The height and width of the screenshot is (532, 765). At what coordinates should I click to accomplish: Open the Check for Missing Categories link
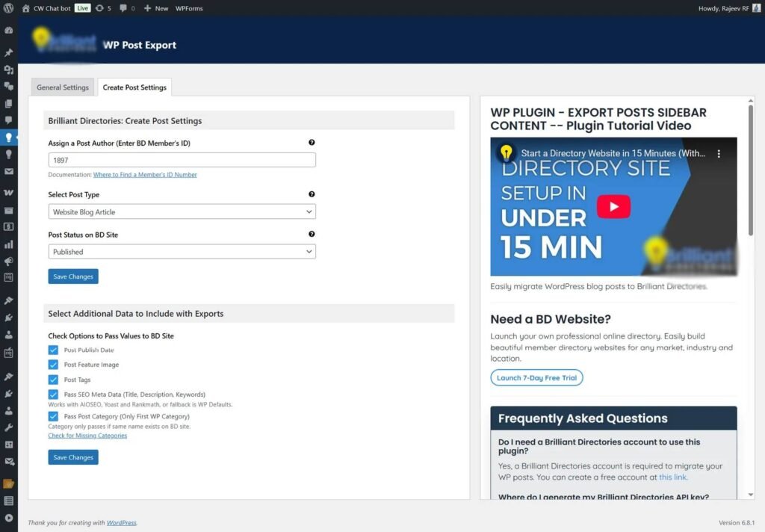point(87,436)
